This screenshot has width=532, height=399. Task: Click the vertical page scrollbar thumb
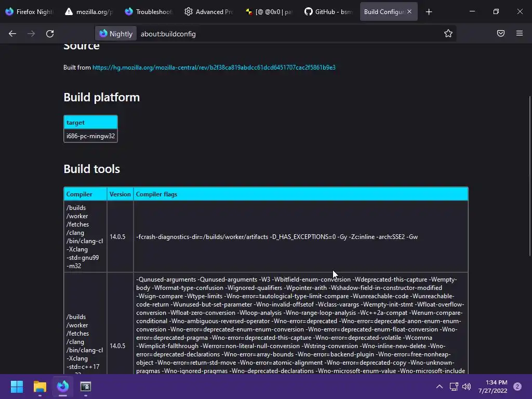pyautogui.click(x=530, y=177)
